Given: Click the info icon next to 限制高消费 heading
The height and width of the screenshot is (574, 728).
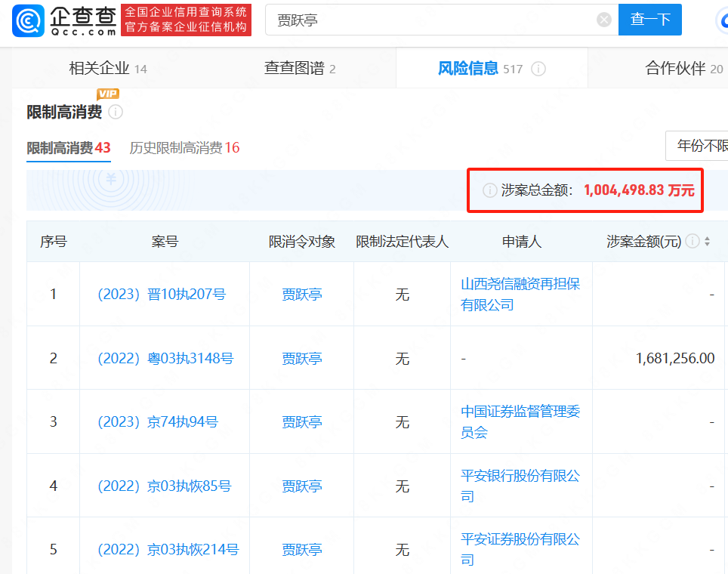Looking at the screenshot, I should click(x=115, y=112).
